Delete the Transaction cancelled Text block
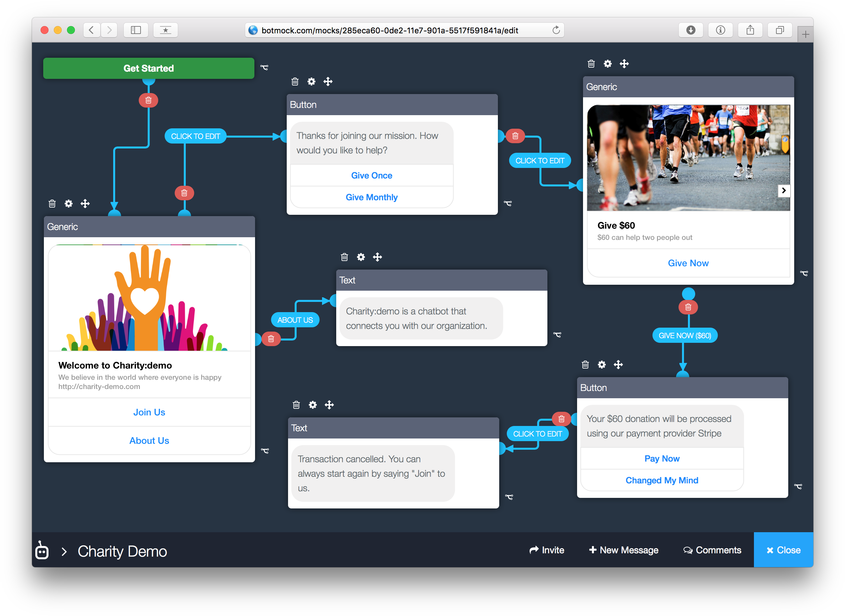 (296, 405)
